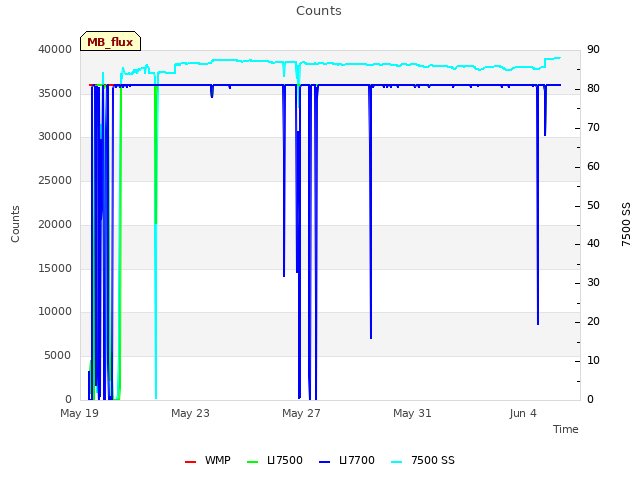Click the May 19 date tick

(80, 413)
